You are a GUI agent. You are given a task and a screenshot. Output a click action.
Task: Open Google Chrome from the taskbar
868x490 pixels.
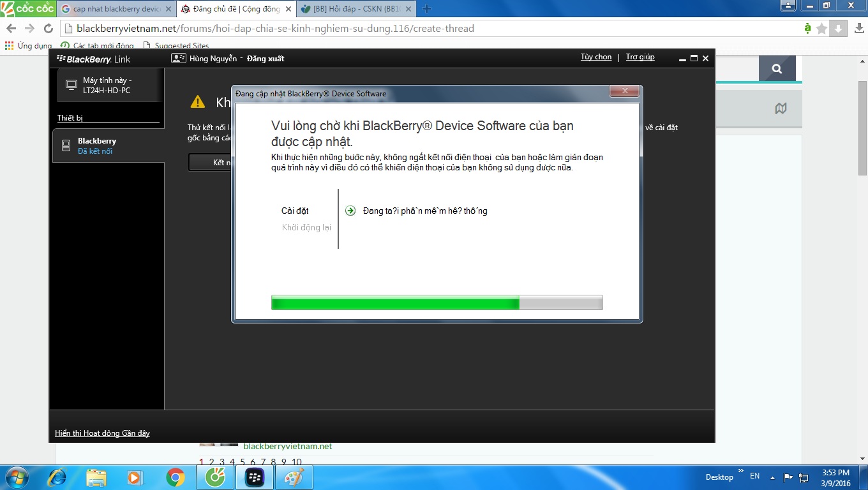pyautogui.click(x=175, y=477)
